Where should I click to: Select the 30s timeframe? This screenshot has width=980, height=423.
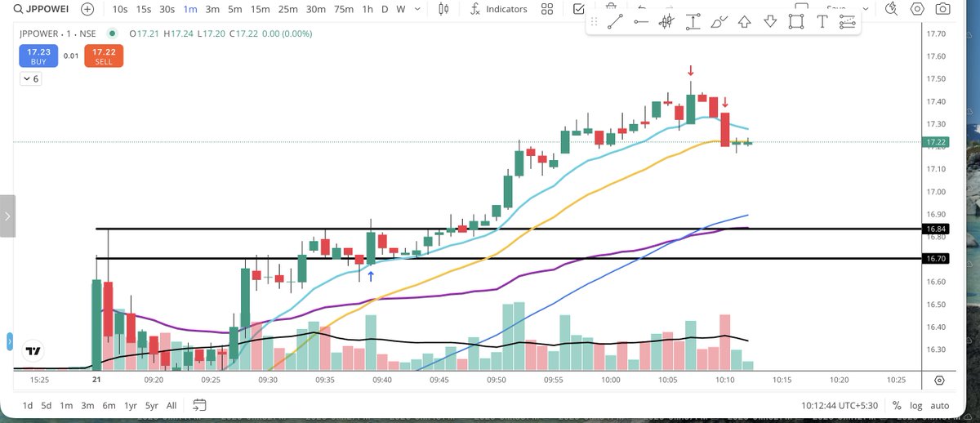[x=167, y=9]
